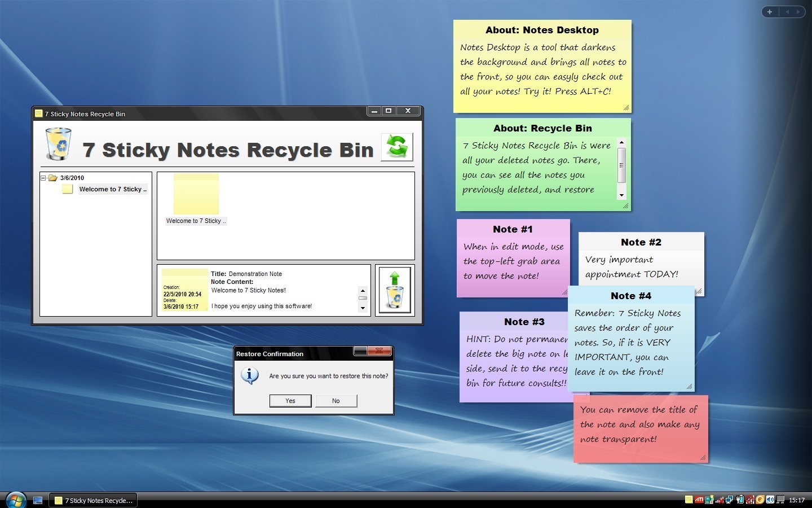The width and height of the screenshot is (812, 508).
Task: Click the down arrow on Note Content scrollbar
Action: tap(363, 309)
